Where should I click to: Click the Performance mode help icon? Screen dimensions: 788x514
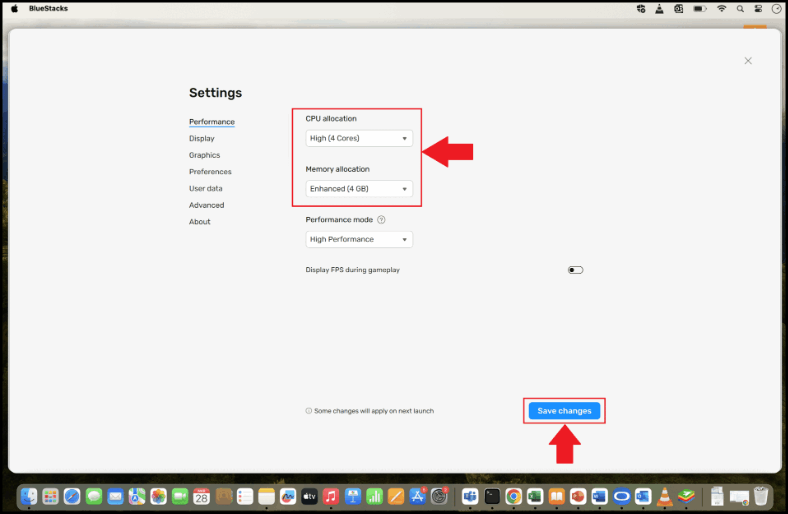pyautogui.click(x=381, y=220)
